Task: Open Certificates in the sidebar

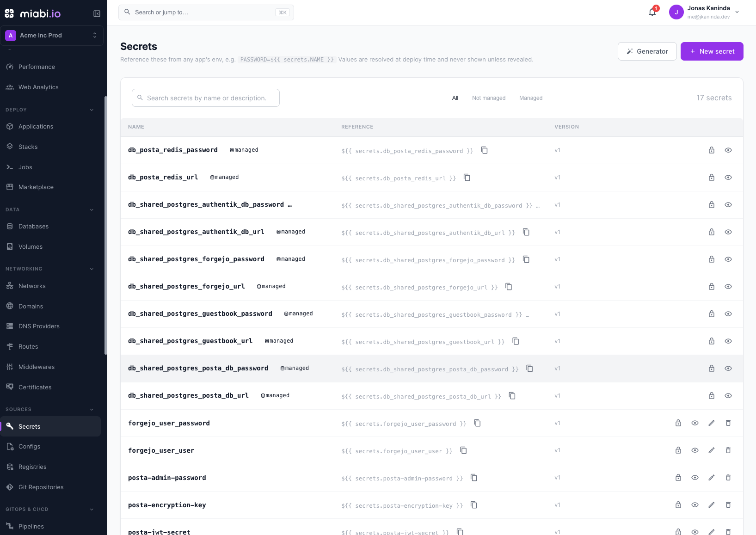Action: (x=51, y=387)
